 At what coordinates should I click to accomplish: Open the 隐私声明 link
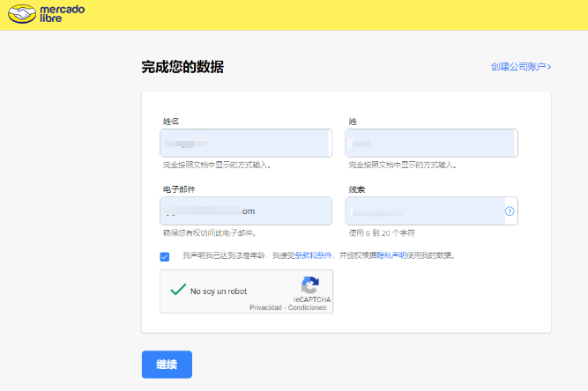click(391, 255)
